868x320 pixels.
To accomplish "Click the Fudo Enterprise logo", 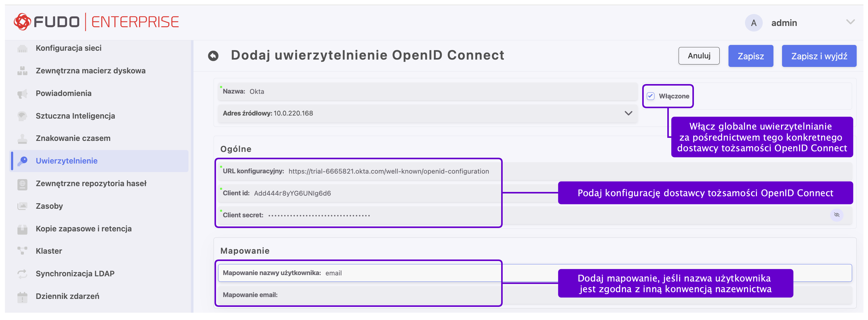I will coord(96,22).
